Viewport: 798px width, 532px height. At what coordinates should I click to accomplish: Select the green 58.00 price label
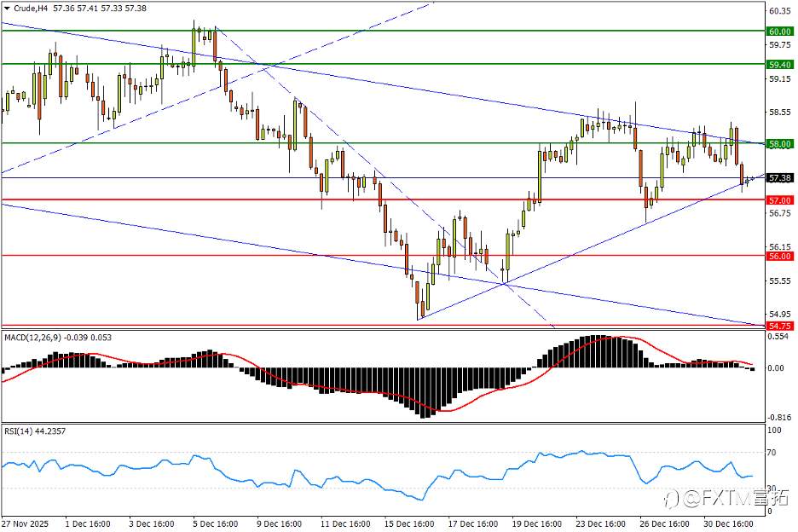click(x=780, y=144)
